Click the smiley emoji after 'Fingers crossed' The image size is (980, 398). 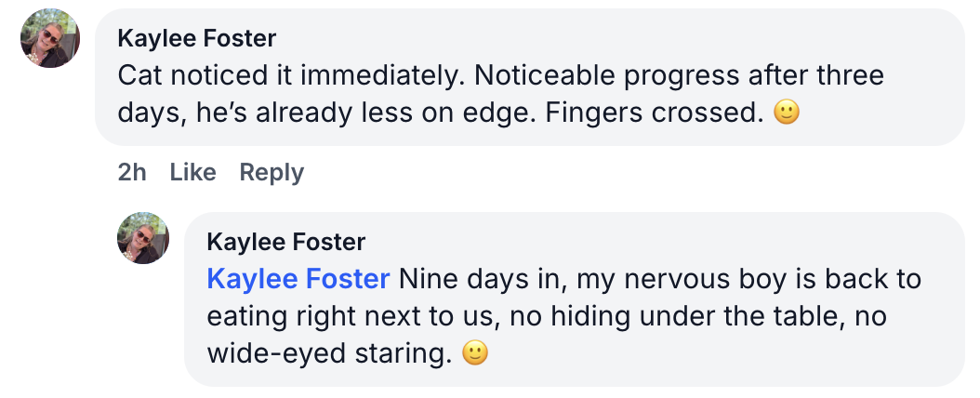(x=787, y=114)
